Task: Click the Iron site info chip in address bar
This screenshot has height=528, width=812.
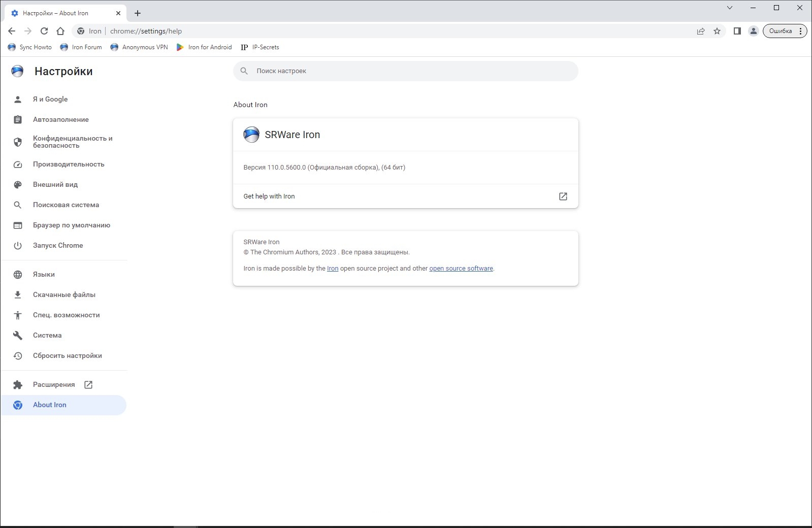Action: (x=89, y=31)
